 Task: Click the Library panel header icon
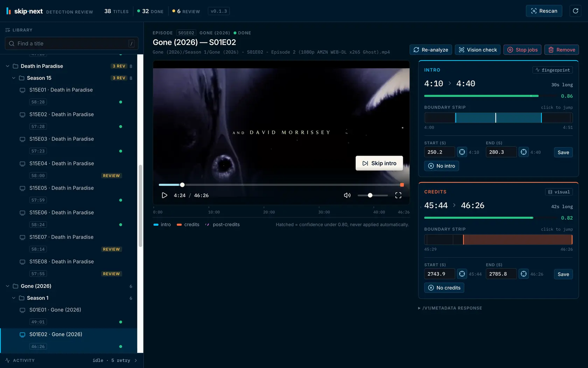(x=8, y=30)
